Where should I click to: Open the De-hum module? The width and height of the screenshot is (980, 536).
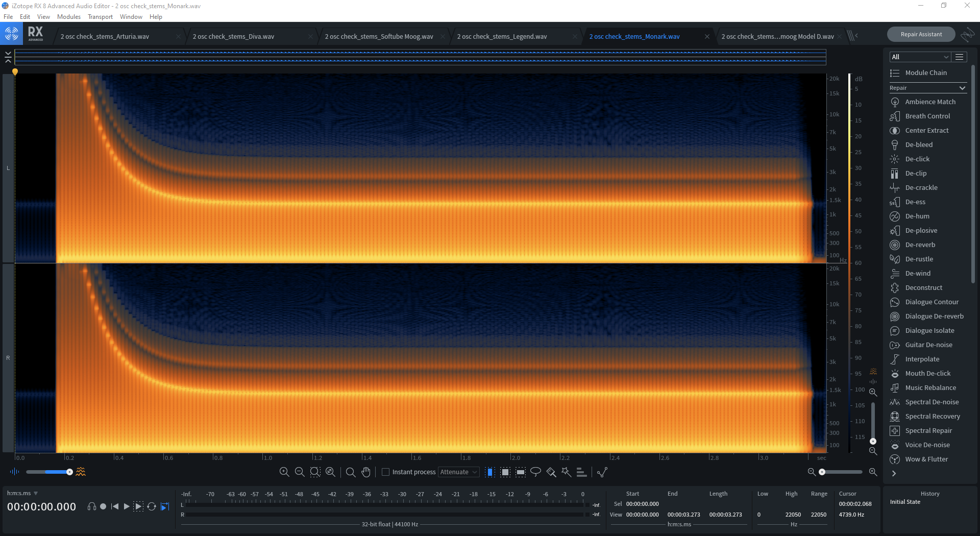coord(910,216)
